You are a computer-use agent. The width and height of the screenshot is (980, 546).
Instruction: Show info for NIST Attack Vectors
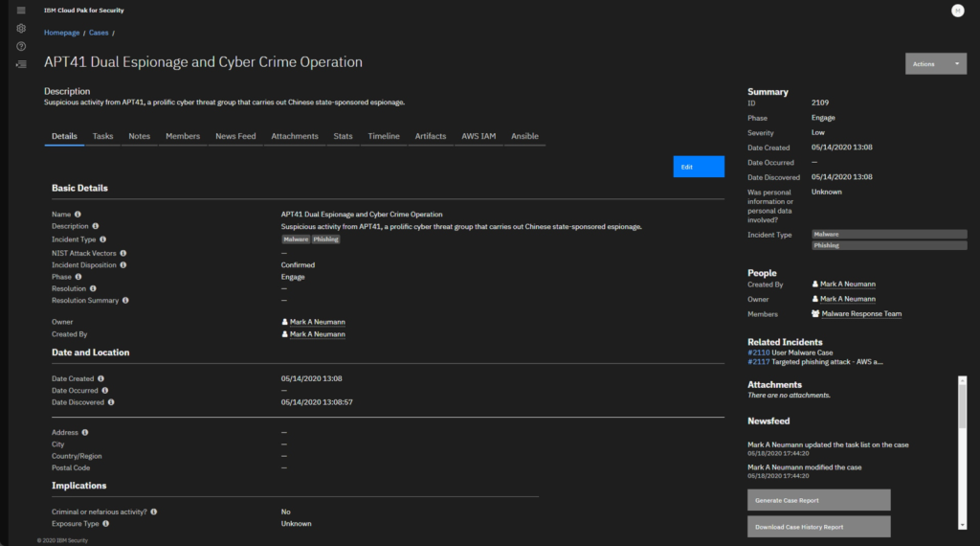click(123, 253)
